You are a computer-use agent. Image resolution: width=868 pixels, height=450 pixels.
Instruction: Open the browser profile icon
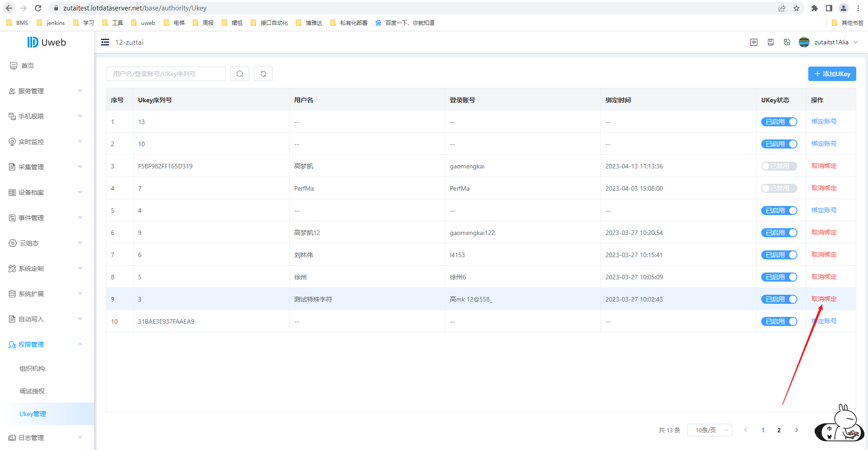(x=844, y=8)
